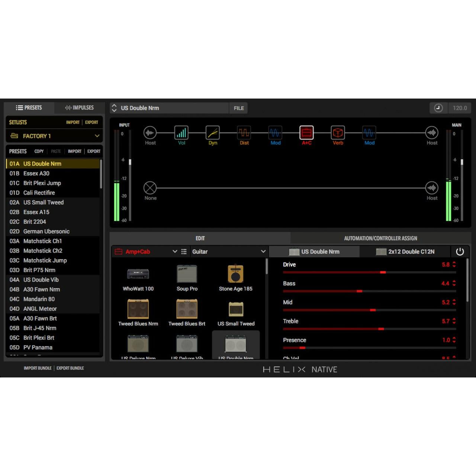
Task: Open the Dyn block settings
Action: [x=212, y=132]
